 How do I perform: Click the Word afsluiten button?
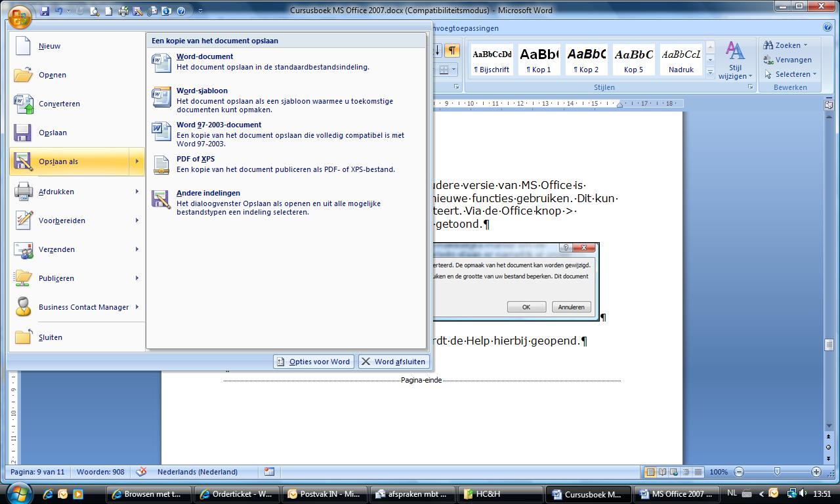coord(394,362)
